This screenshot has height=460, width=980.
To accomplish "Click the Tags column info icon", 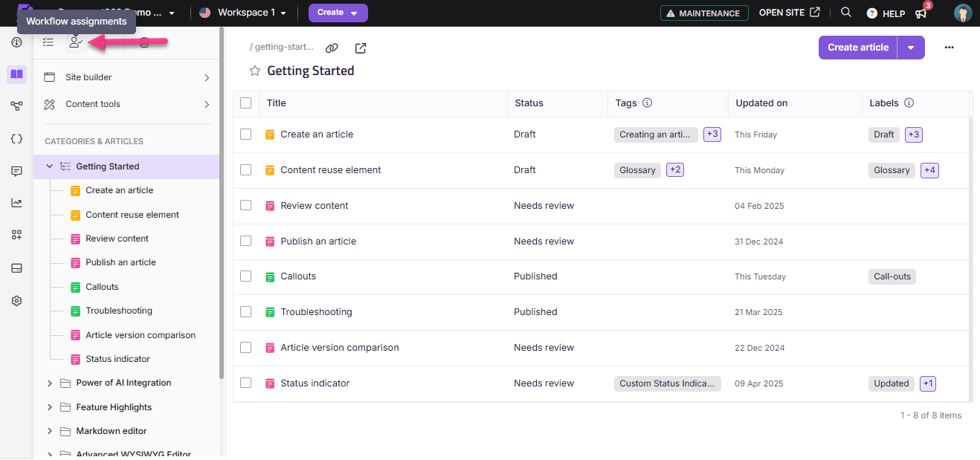I will click(x=647, y=103).
